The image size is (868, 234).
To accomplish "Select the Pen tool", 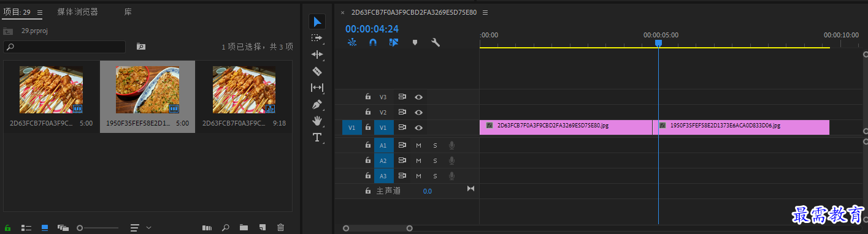I will tap(317, 104).
